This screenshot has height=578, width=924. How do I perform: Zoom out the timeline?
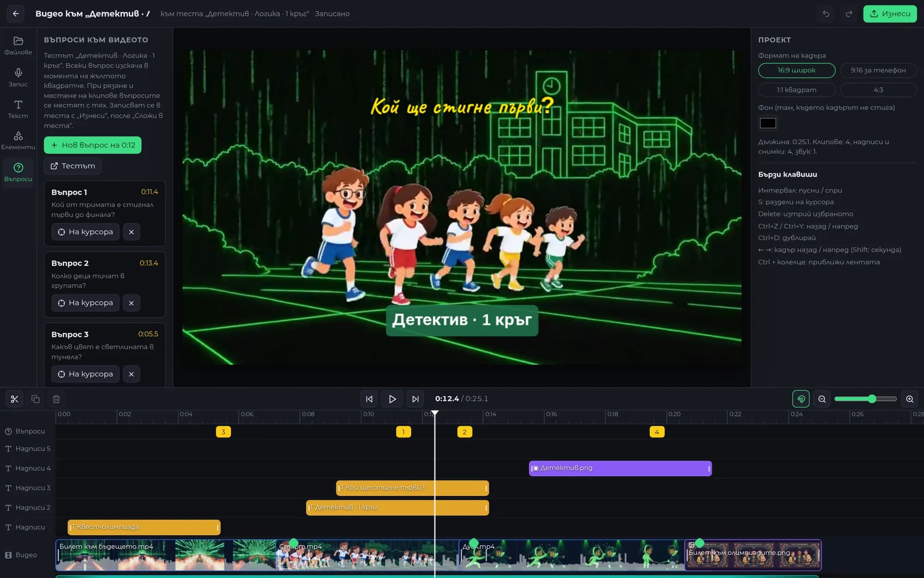click(x=822, y=399)
